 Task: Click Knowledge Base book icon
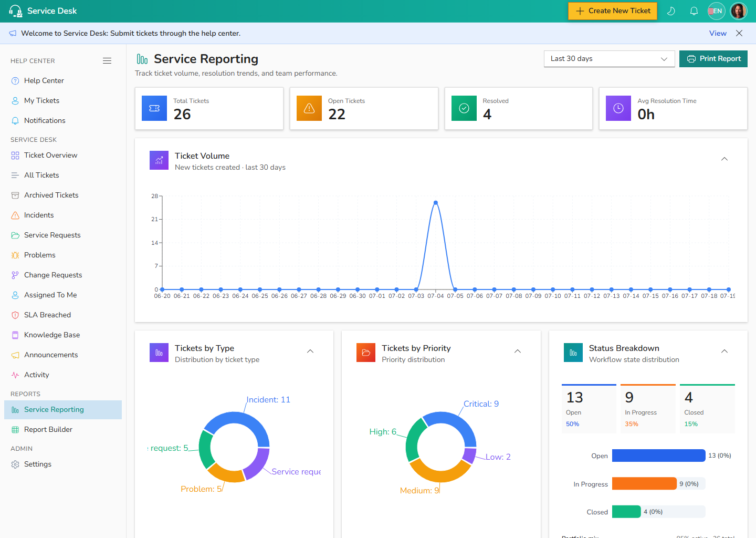pos(15,335)
